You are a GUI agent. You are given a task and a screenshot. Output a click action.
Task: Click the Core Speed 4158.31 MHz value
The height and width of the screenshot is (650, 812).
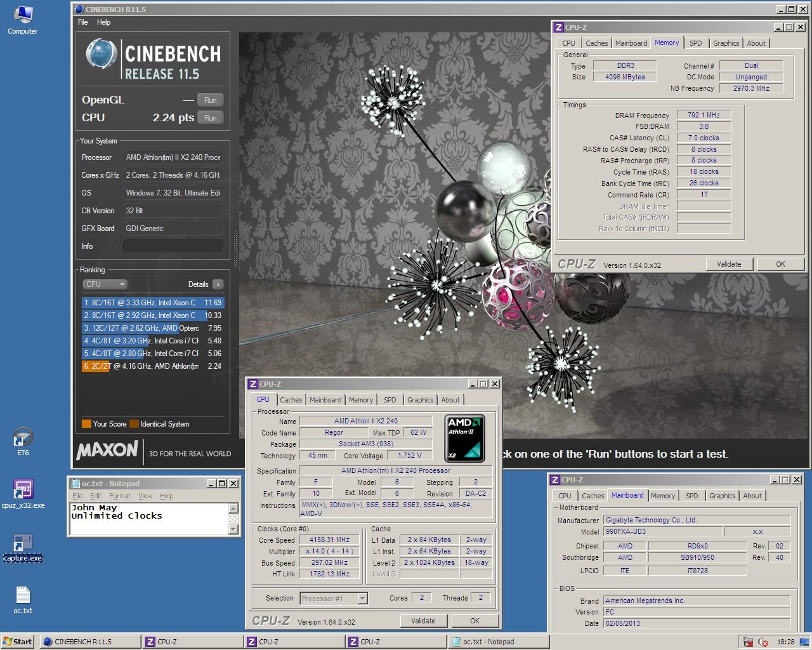click(329, 540)
